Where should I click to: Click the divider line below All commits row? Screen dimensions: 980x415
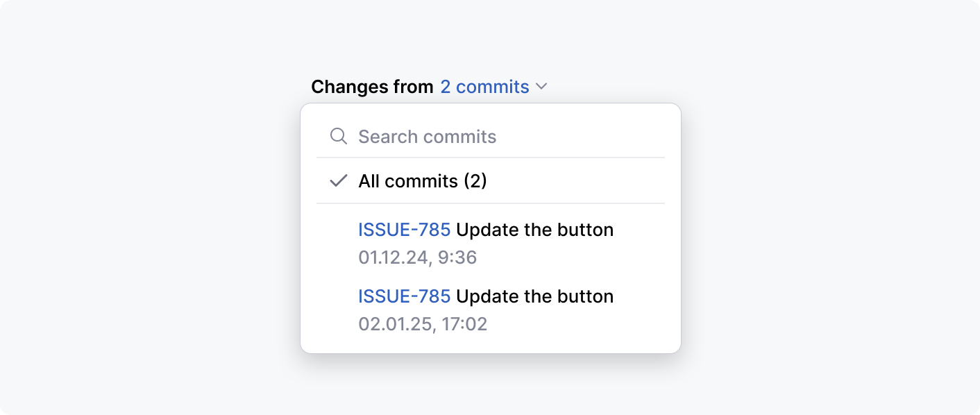click(x=490, y=203)
